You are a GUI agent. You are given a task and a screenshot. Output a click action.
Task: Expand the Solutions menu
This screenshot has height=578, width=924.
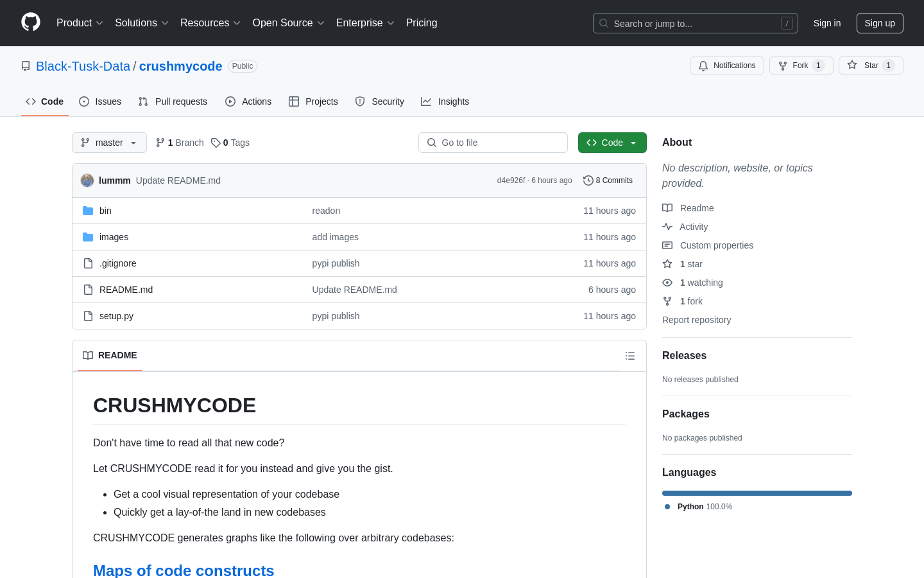click(142, 23)
